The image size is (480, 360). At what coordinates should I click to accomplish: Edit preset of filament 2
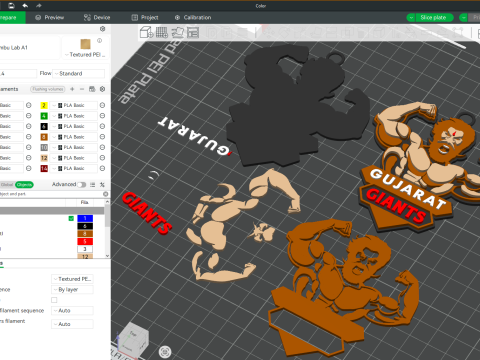tap(102, 105)
